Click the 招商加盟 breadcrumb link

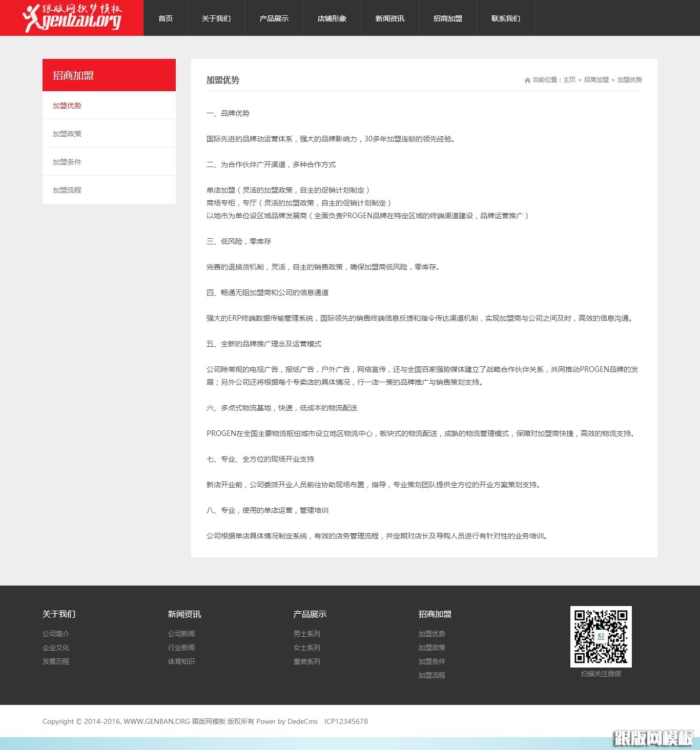[596, 80]
